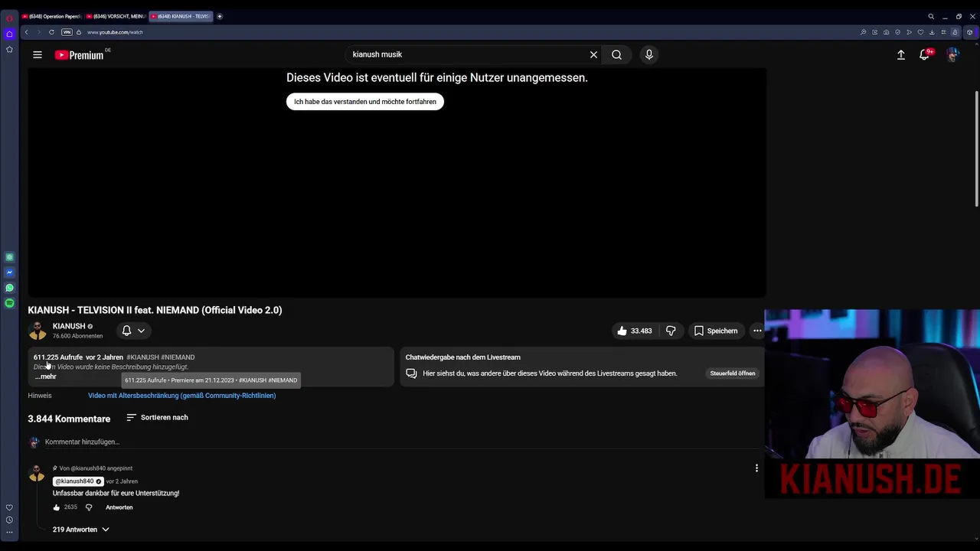The width and height of the screenshot is (980, 551).
Task: Like the video with 33.483 thumbs up
Action: coord(635,331)
